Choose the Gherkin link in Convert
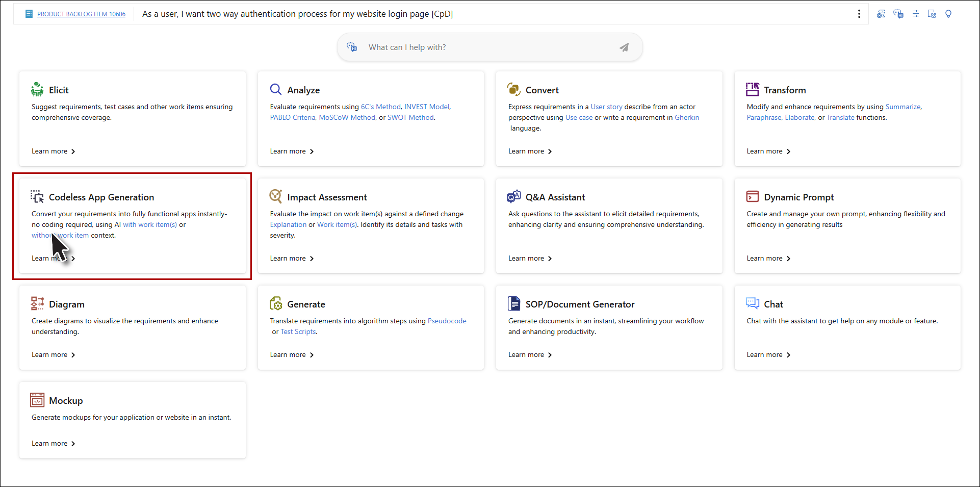The width and height of the screenshot is (980, 487). click(687, 117)
